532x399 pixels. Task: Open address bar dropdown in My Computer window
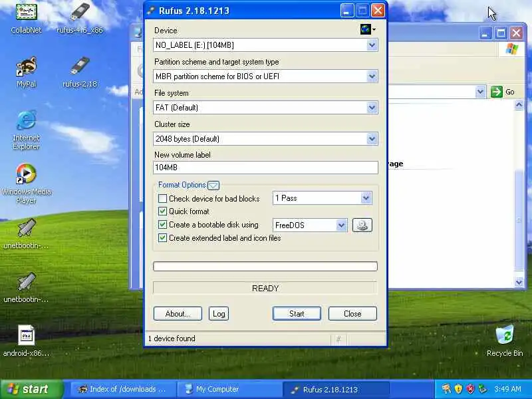coord(480,92)
